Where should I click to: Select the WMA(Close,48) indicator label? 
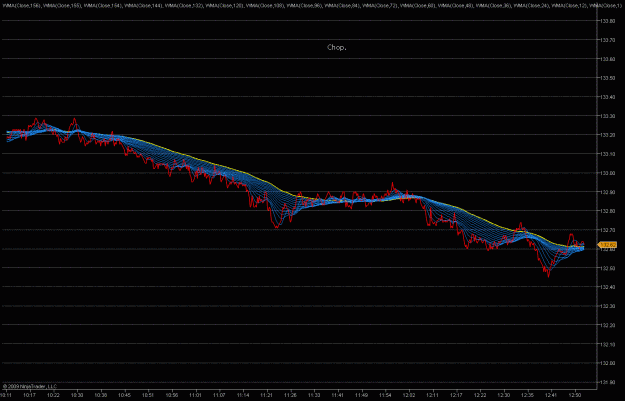455,6
